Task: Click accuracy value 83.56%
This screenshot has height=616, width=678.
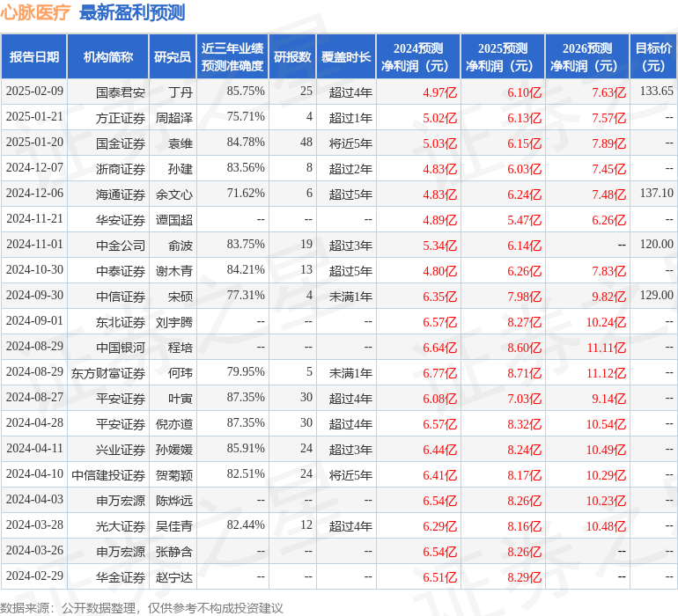Action: click(246, 168)
